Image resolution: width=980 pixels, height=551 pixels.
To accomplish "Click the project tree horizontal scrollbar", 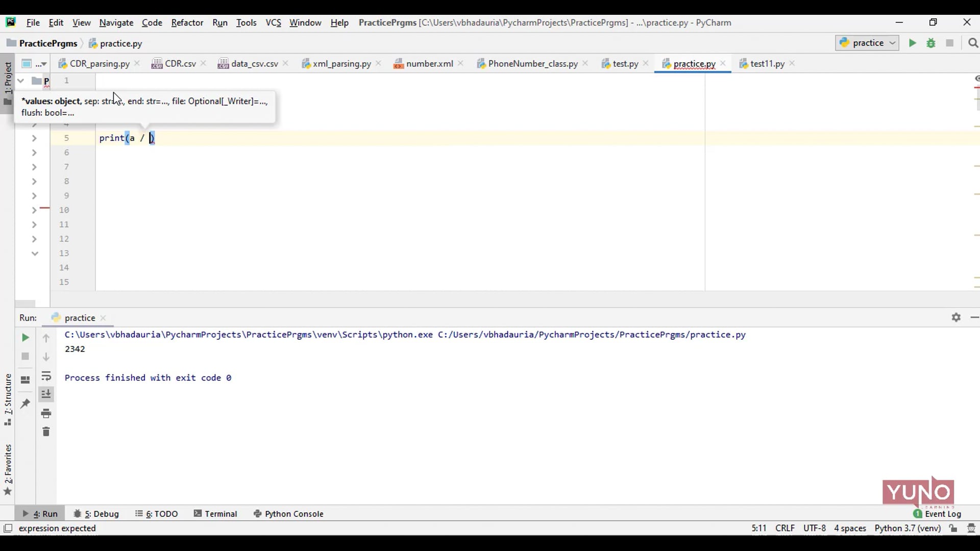I will (26, 303).
